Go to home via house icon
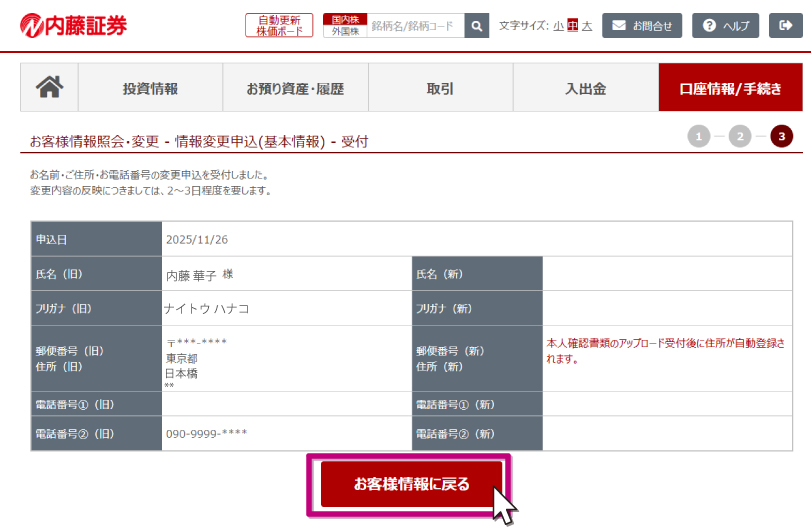Image resolution: width=811 pixels, height=530 pixels. click(49, 88)
